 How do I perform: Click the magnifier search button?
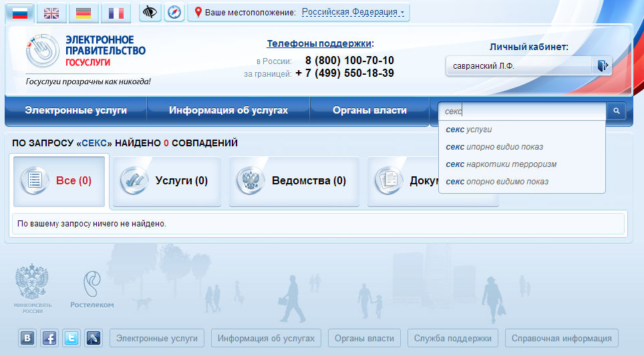click(x=616, y=111)
